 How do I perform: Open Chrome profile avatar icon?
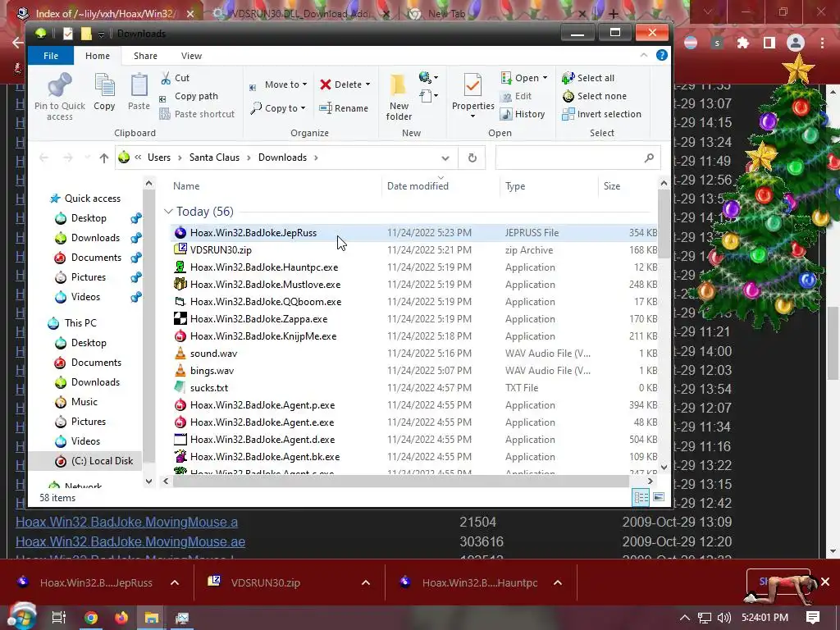point(796,43)
